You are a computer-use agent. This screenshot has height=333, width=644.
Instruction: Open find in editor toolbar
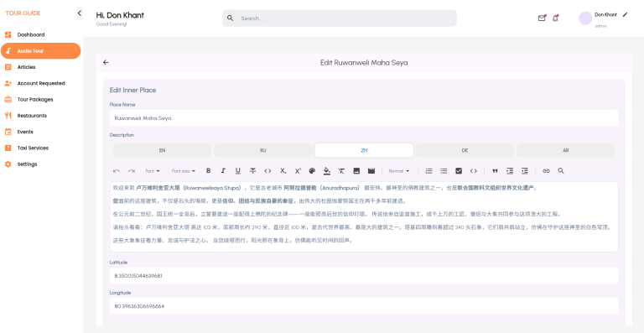click(561, 171)
